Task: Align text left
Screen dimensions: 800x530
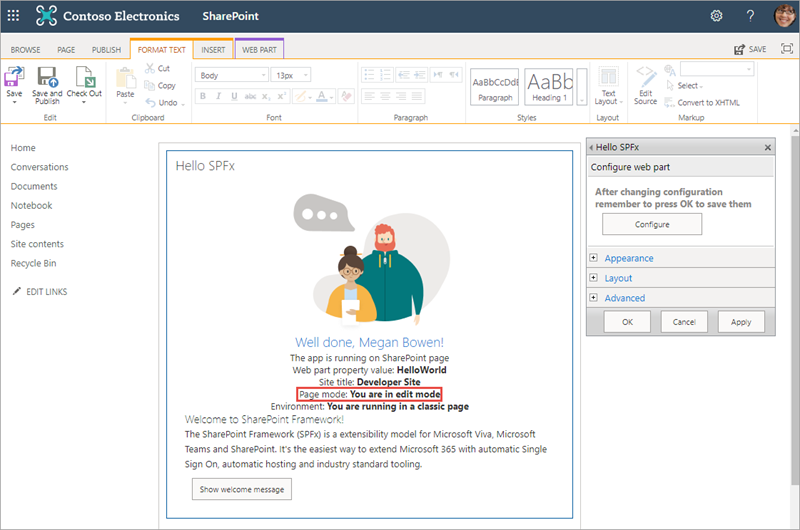Action: [369, 96]
